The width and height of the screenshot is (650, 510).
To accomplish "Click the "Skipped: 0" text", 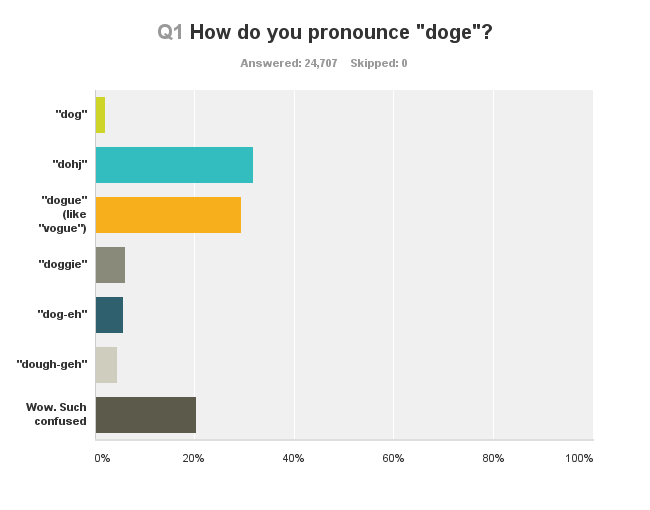I will [x=378, y=63].
